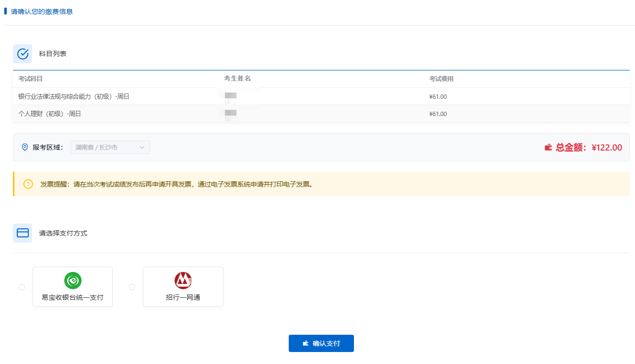Click the red wallet icon beside 总金额
The height and width of the screenshot is (364, 635).
click(x=548, y=147)
